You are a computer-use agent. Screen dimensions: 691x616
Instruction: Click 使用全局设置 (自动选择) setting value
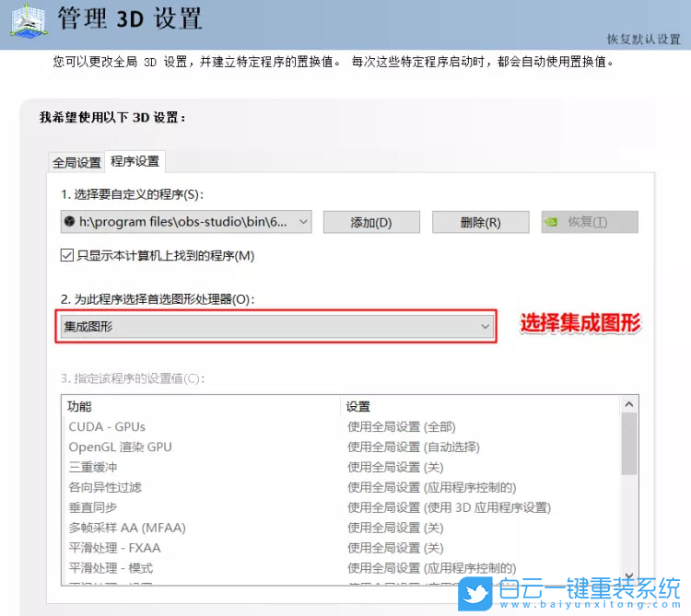pyautogui.click(x=414, y=447)
